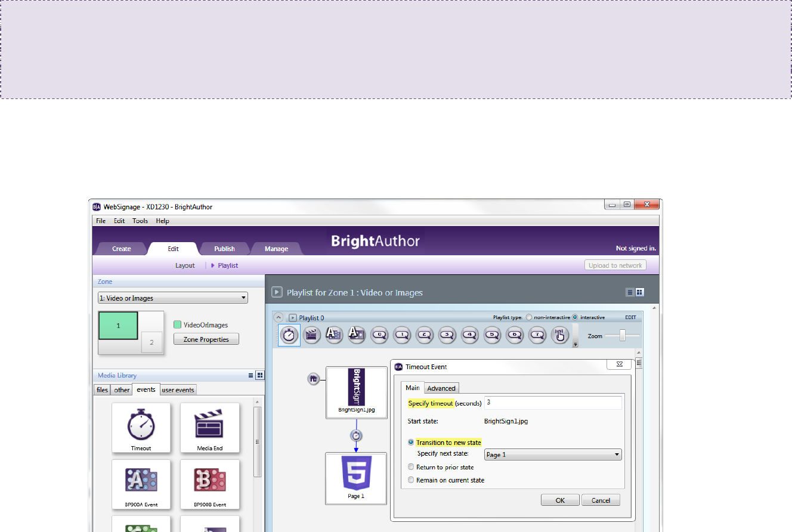Viewport: 792px width, 532px height.
Task: Select the Media End event in the Media Library
Action: click(210, 428)
